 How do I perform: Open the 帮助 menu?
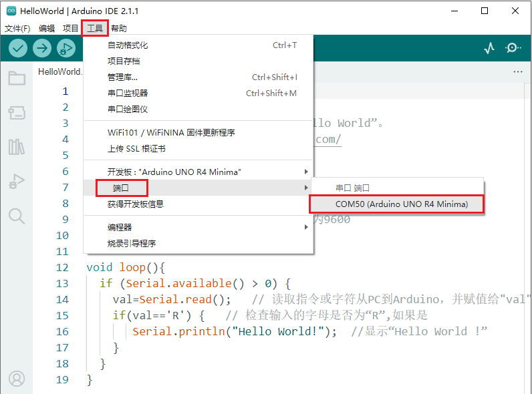click(x=119, y=29)
